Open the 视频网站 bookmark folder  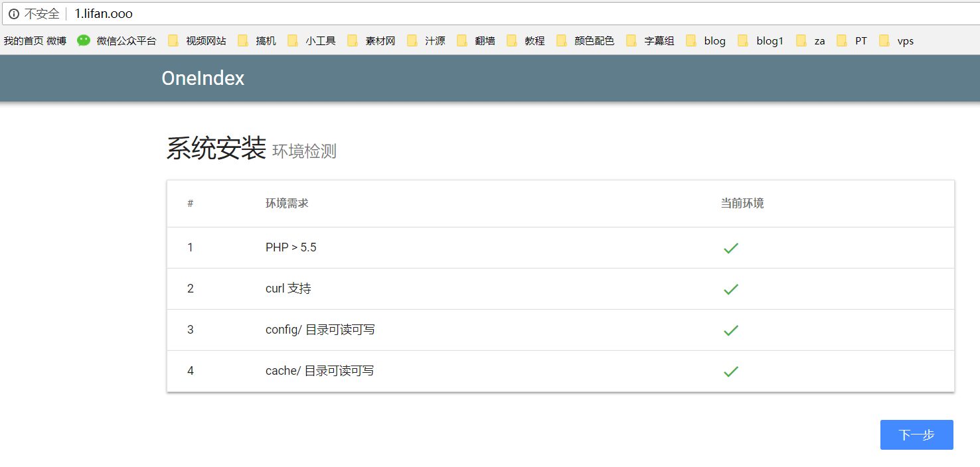coord(197,41)
